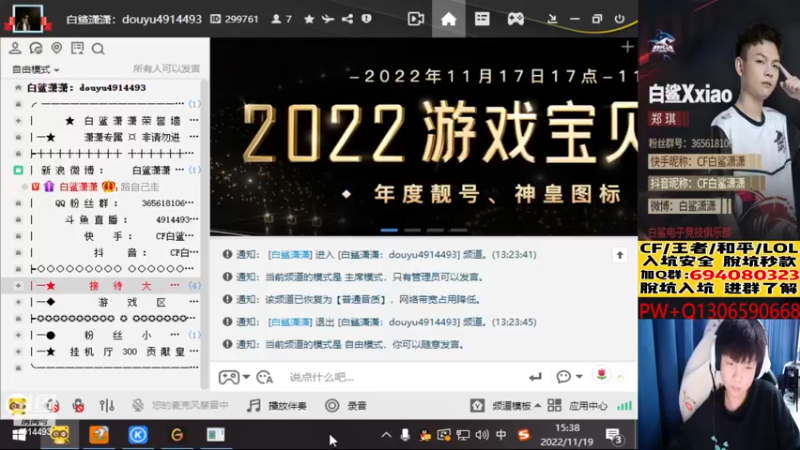Click 白鲨潇潇 link in the 13:23:41 notice

(x=290, y=255)
